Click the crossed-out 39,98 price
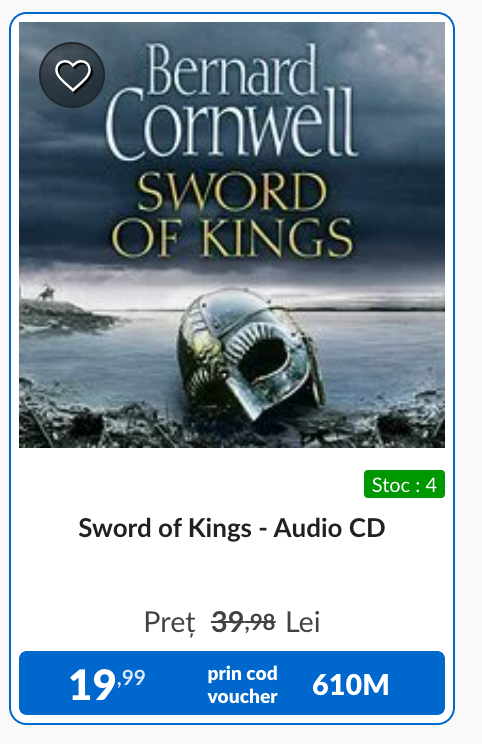 click(243, 622)
